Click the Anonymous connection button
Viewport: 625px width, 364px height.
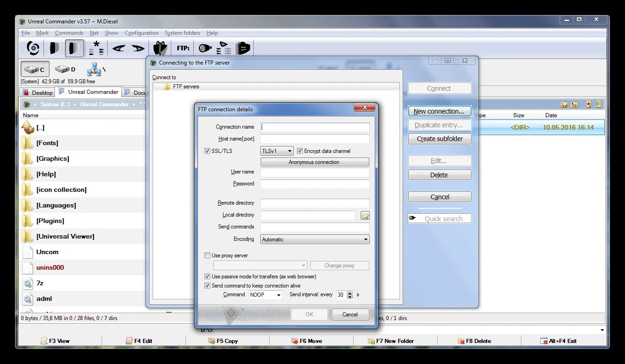315,162
